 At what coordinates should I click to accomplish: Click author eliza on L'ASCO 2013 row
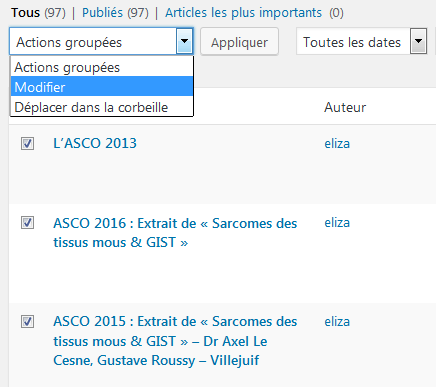(x=337, y=144)
